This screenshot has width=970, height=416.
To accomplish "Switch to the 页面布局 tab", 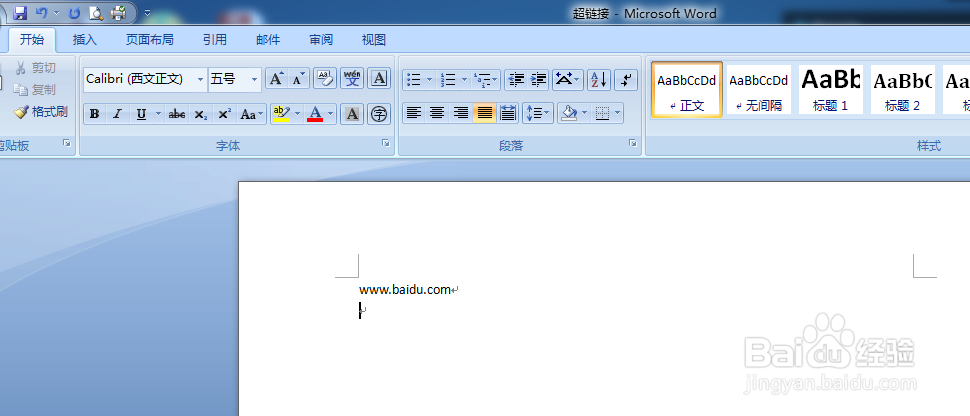I will (x=150, y=40).
